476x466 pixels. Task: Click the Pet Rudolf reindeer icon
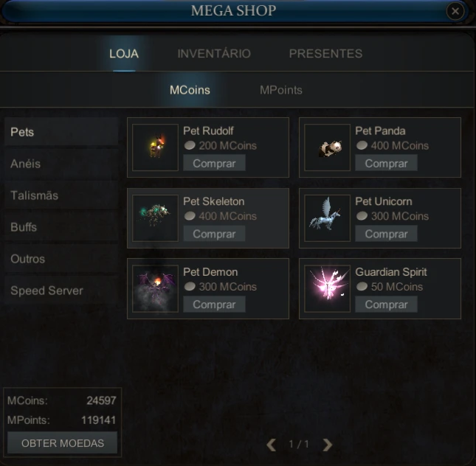click(156, 147)
